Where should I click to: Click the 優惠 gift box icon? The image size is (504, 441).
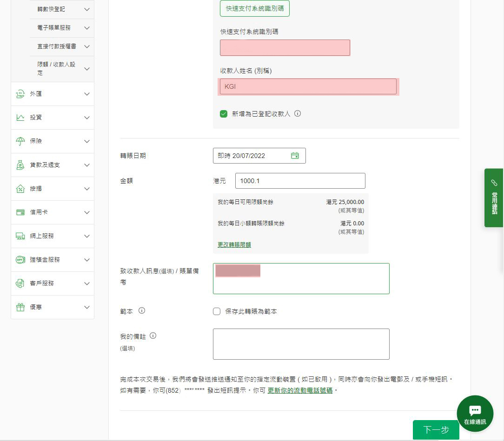pyautogui.click(x=20, y=307)
